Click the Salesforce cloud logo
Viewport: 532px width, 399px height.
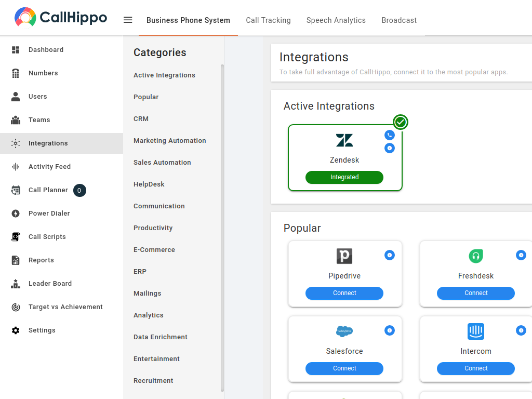[x=344, y=331]
